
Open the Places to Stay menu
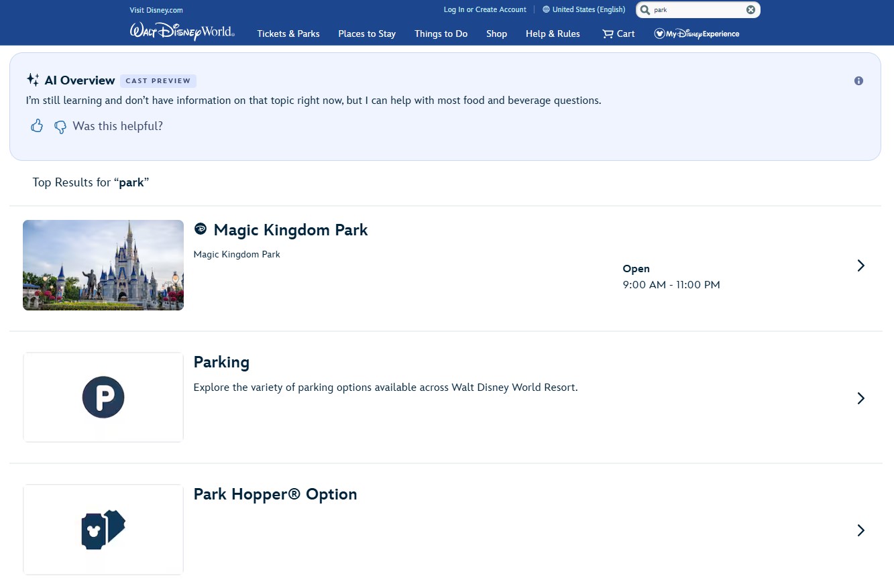[x=367, y=34]
